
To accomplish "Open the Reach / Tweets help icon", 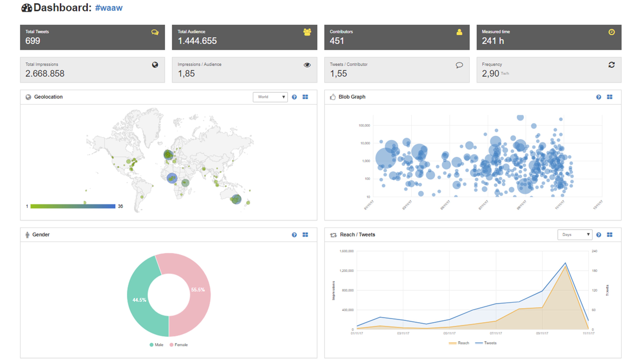I will [x=598, y=235].
